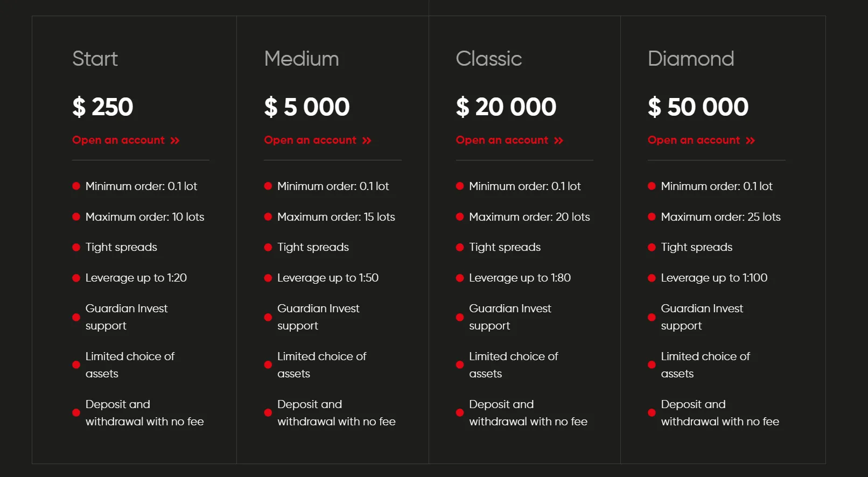Select the Medium plan title
Image resolution: width=868 pixels, height=477 pixels.
tap(302, 59)
